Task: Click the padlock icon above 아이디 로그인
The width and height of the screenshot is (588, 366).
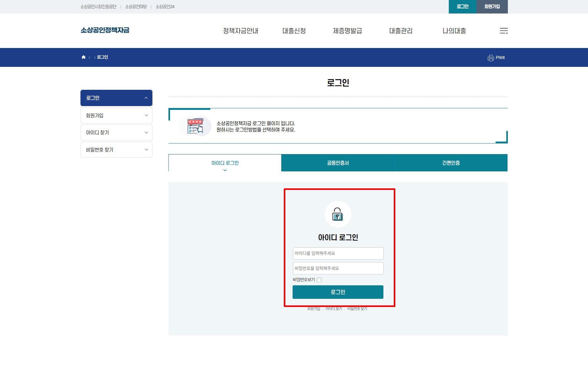Action: coord(338,214)
